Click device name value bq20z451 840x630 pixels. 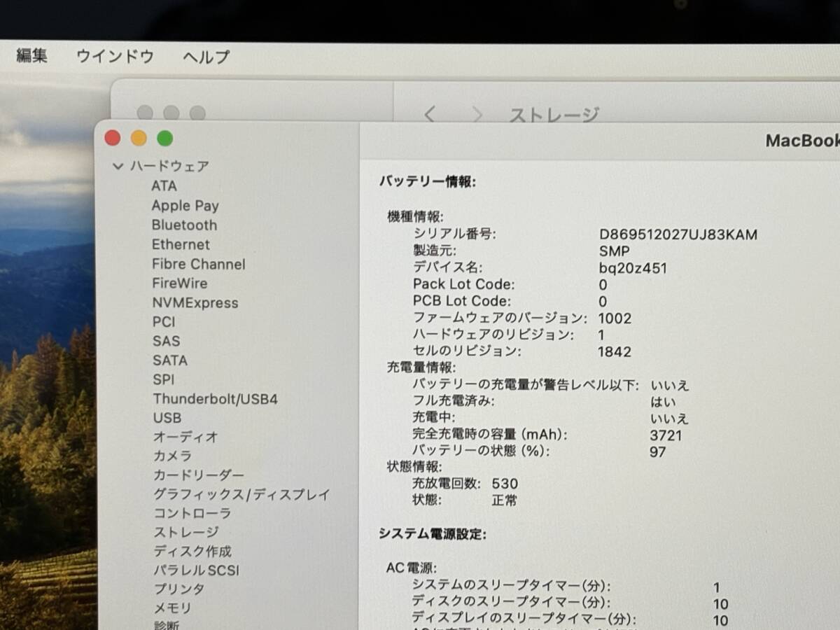tap(633, 268)
